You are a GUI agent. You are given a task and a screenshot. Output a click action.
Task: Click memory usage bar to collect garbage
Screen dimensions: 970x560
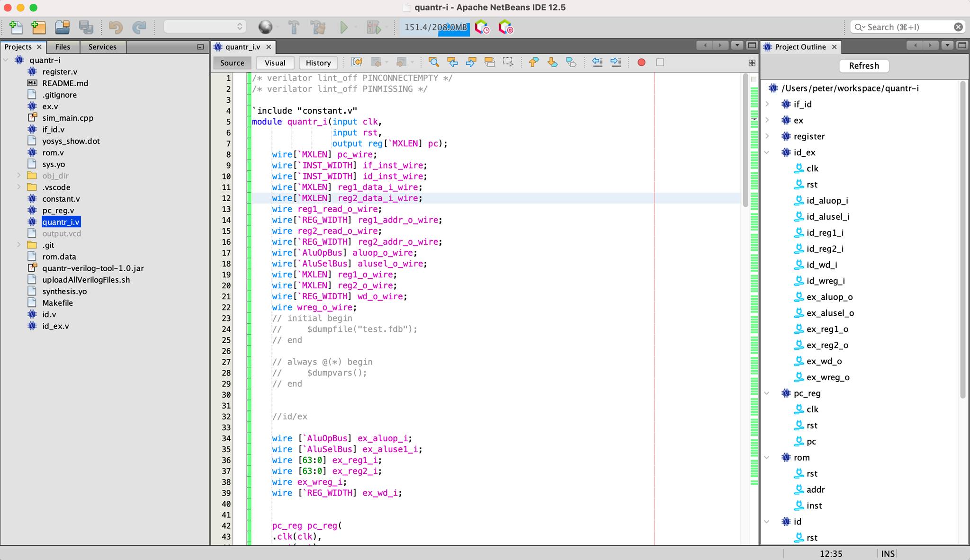435,27
